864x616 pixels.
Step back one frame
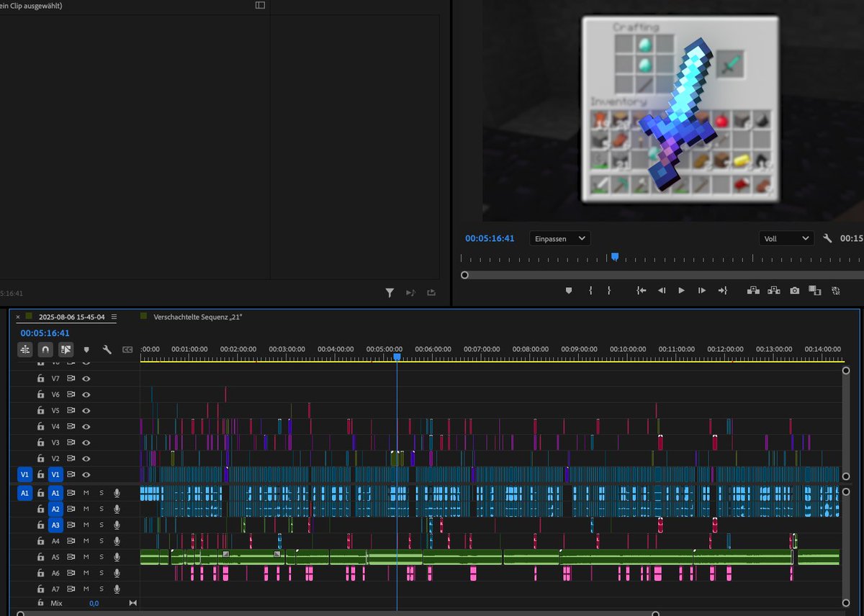coord(662,290)
